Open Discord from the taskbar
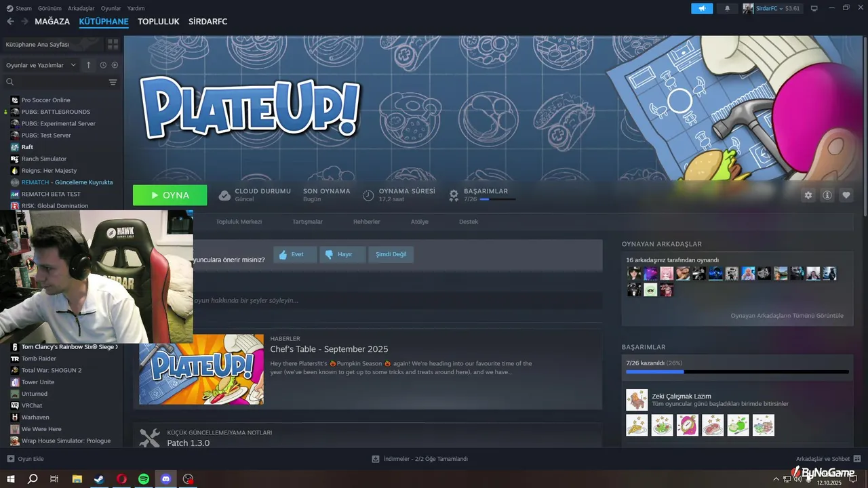Image resolution: width=868 pixels, height=488 pixels. click(x=166, y=479)
